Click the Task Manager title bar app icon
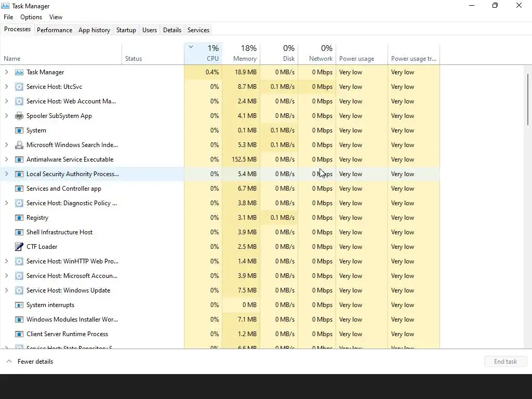Screen dimensions: 532x399 coord(5,6)
